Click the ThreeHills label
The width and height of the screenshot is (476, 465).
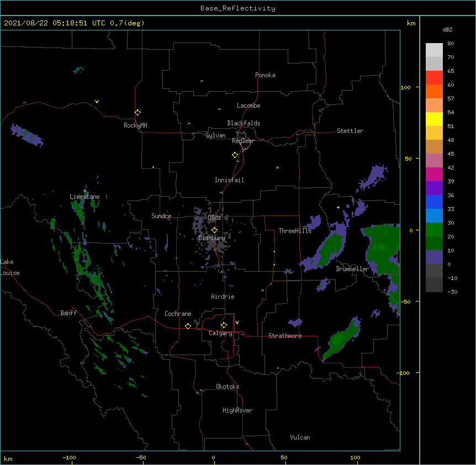(x=295, y=231)
